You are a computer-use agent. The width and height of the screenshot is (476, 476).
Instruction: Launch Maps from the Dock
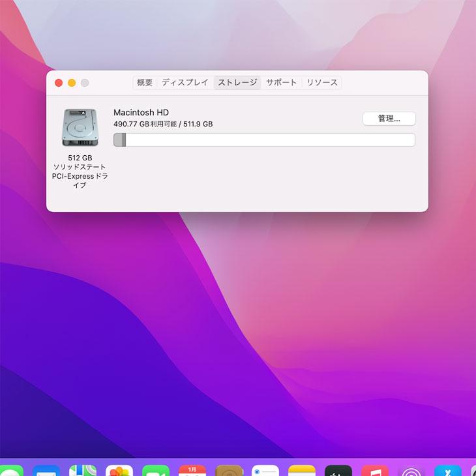pos(83,470)
